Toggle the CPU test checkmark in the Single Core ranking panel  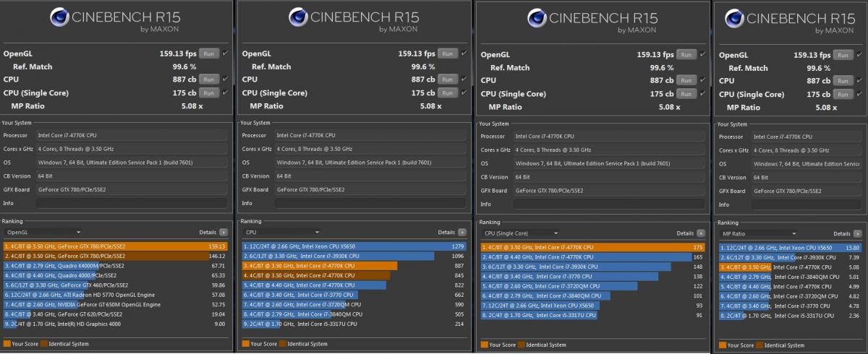(703, 80)
